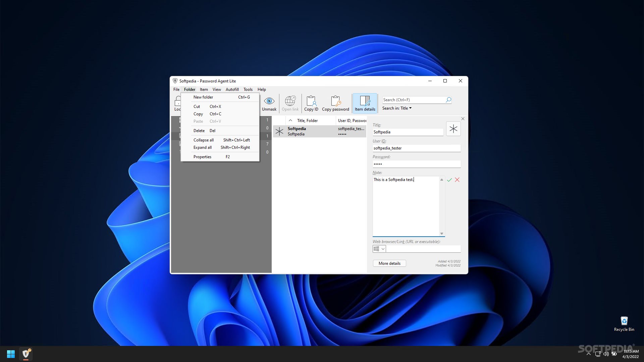Screen dimensions: 644x362
Task: Click the Web browser/Link URL field
Action: (423, 249)
